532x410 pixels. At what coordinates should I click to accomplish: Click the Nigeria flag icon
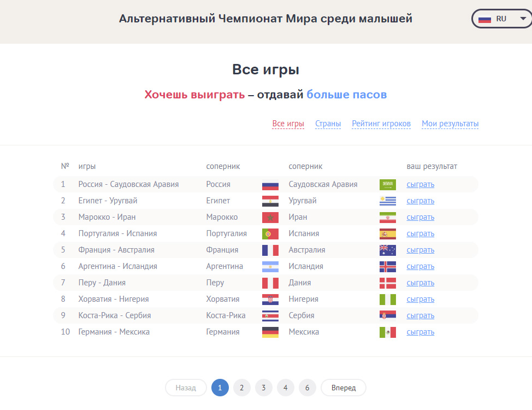tap(387, 299)
